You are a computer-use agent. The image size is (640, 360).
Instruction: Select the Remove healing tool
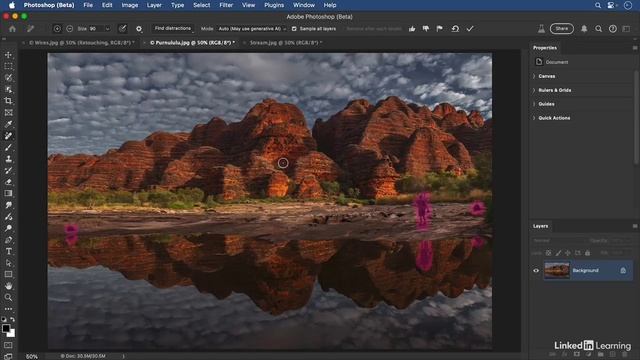pos(8,136)
